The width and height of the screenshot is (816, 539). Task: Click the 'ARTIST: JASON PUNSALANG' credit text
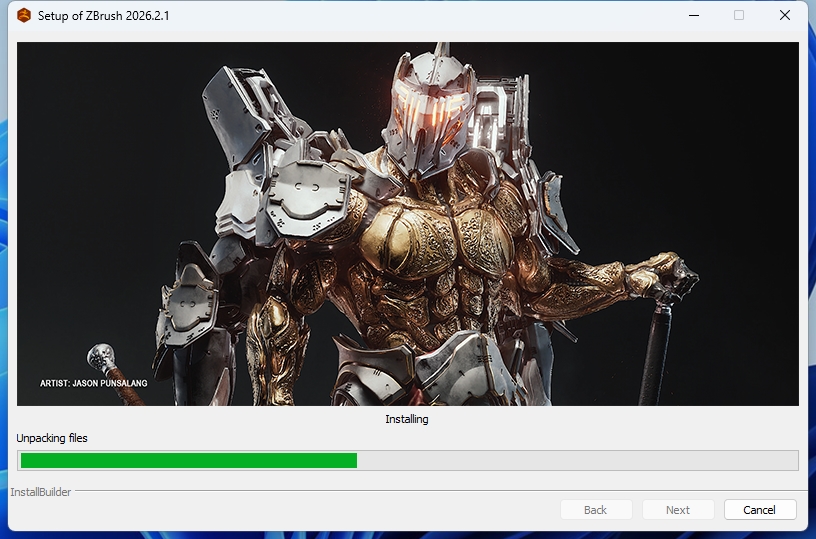(x=94, y=383)
